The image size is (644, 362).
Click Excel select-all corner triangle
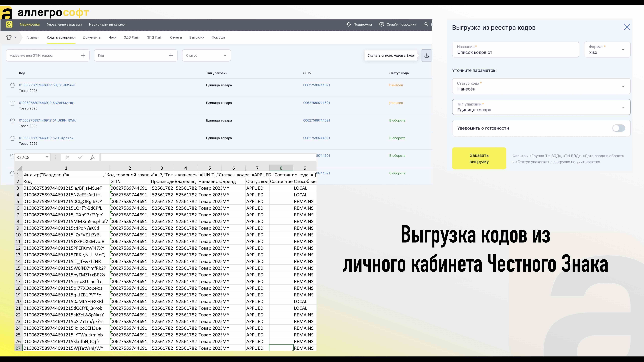(x=19, y=168)
